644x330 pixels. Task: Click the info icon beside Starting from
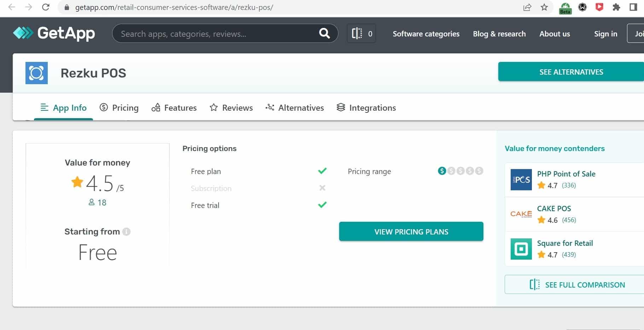click(x=126, y=232)
